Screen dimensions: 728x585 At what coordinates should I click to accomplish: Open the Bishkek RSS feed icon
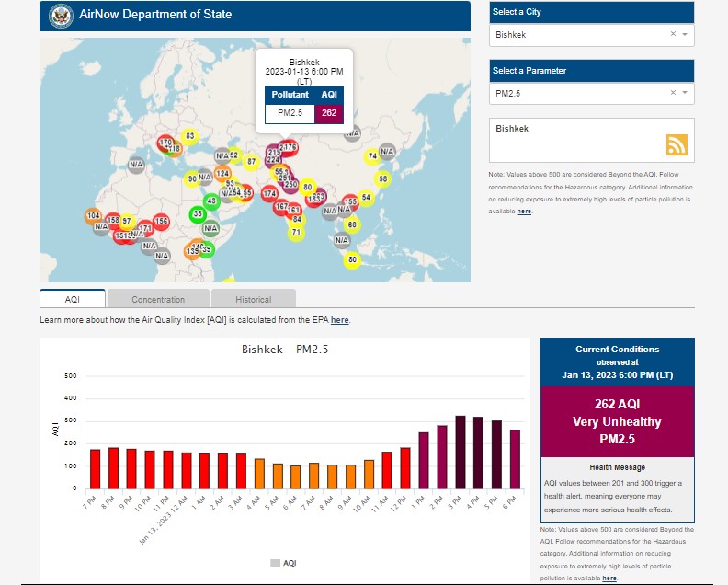pyautogui.click(x=677, y=145)
